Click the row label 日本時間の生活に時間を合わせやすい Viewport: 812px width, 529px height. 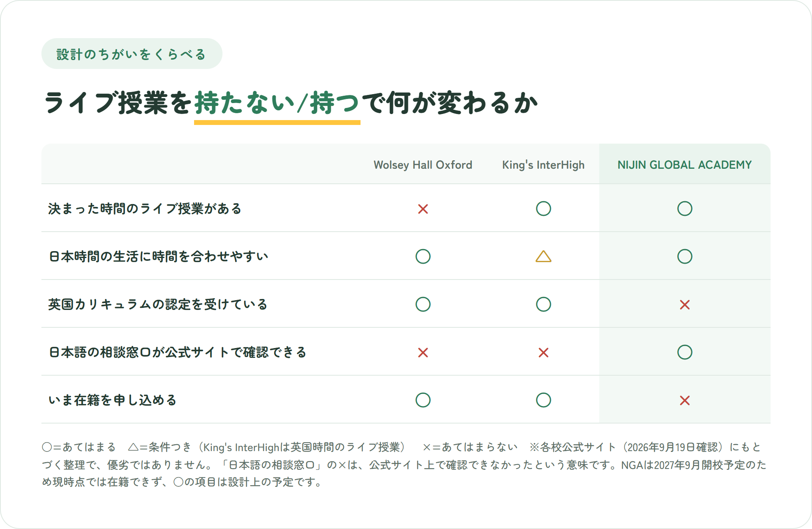point(158,256)
